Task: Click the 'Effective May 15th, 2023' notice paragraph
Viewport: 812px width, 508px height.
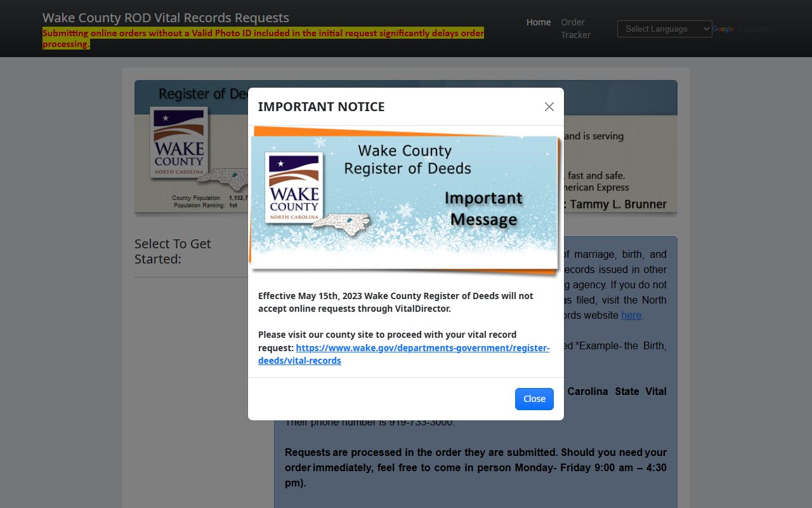Action: [396, 302]
